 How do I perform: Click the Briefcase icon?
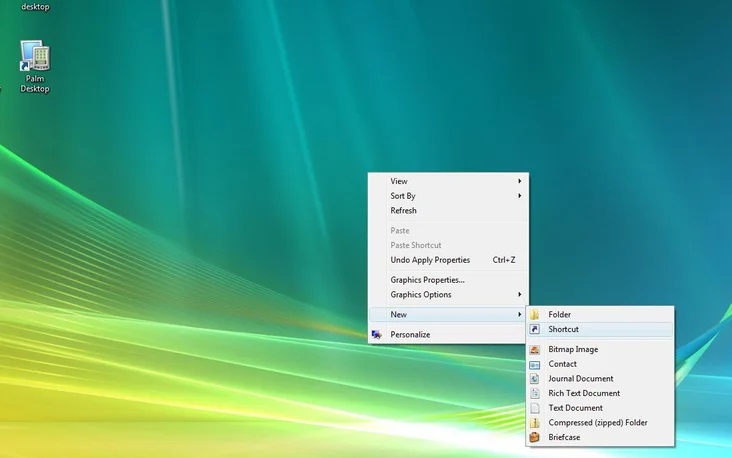tap(535, 437)
